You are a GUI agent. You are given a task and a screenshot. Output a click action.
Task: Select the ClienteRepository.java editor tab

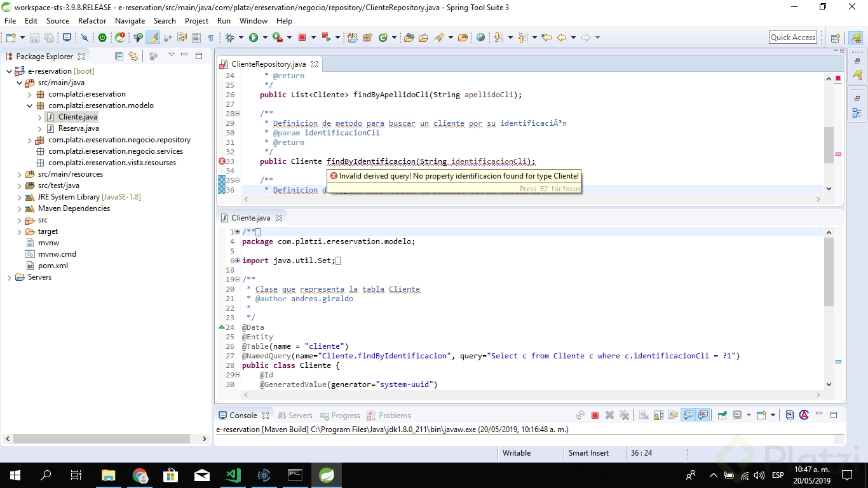[268, 64]
